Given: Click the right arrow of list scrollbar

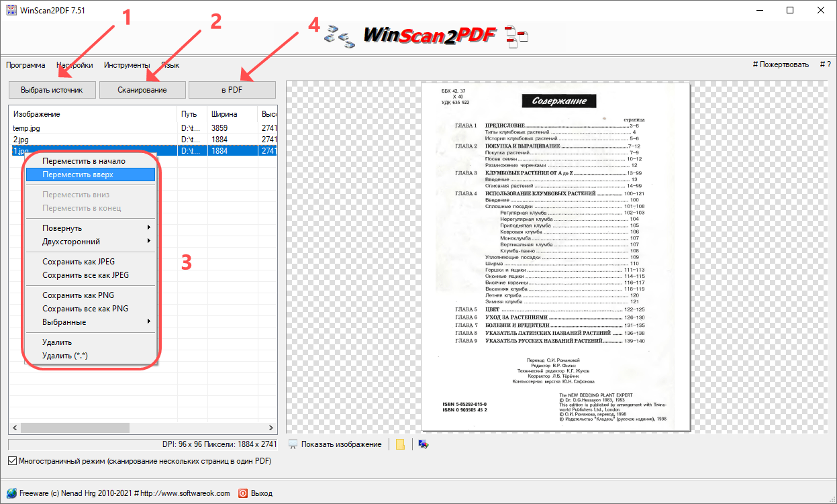Looking at the screenshot, I should pyautogui.click(x=271, y=427).
